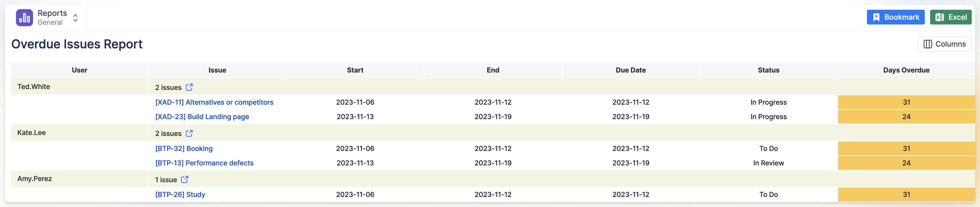Click the Bookmark button
The image size is (980, 207).
point(896,17)
